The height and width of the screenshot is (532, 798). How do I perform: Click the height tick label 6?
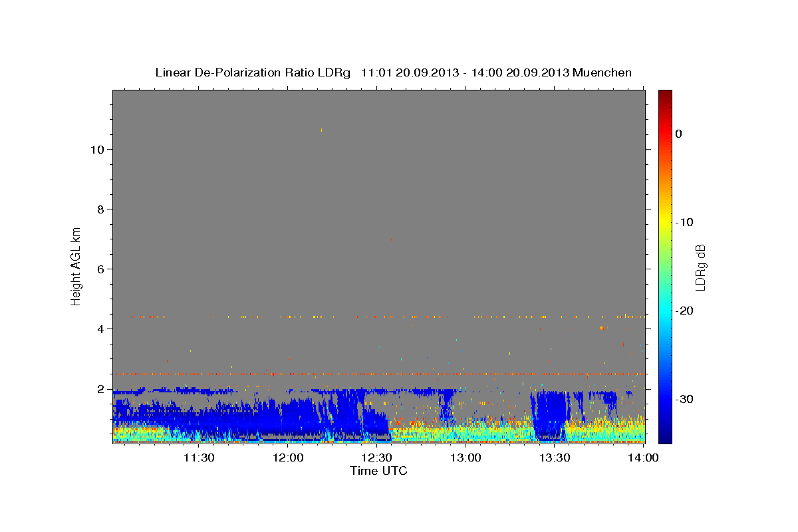[100, 269]
